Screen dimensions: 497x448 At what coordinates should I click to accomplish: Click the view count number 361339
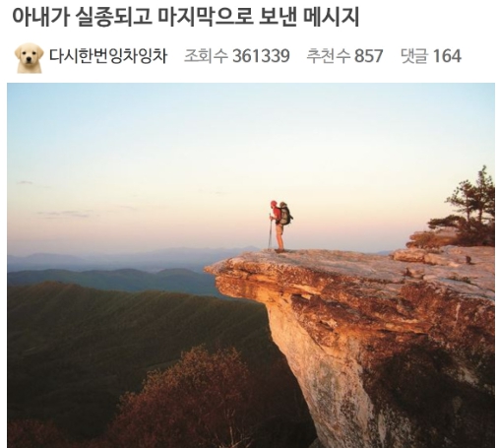click(x=261, y=56)
